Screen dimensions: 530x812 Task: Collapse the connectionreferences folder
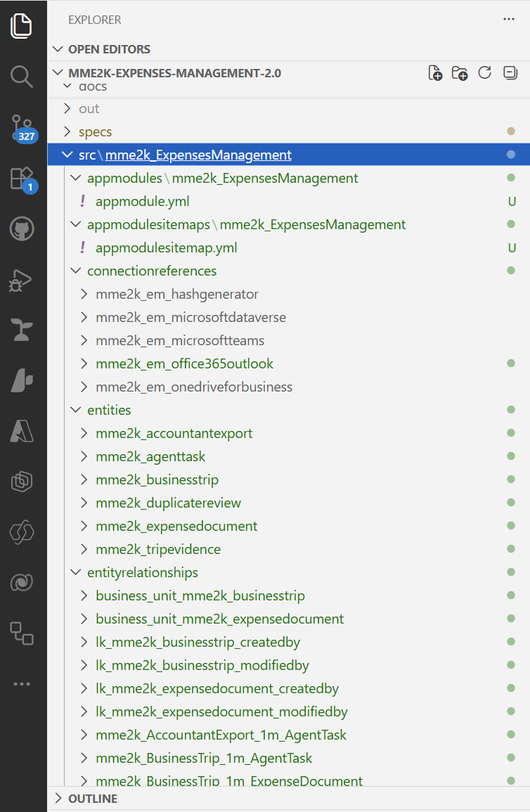[x=288, y=271]
